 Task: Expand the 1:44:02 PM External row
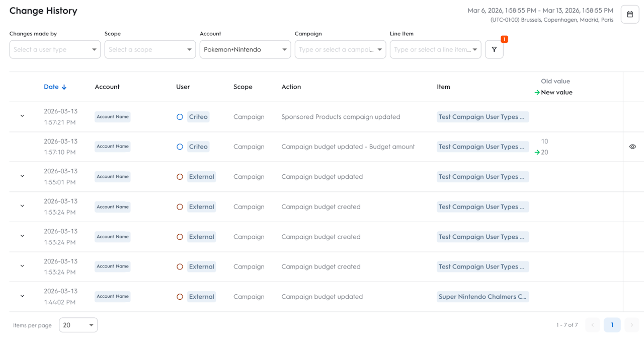[x=22, y=296]
